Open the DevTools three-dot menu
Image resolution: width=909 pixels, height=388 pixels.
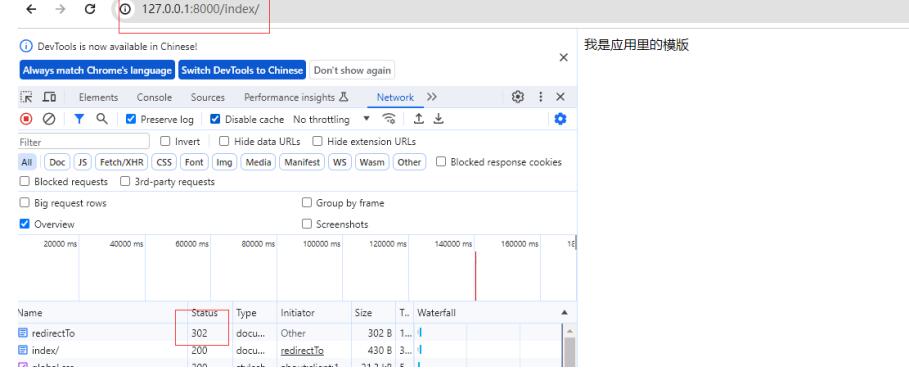coord(540,97)
